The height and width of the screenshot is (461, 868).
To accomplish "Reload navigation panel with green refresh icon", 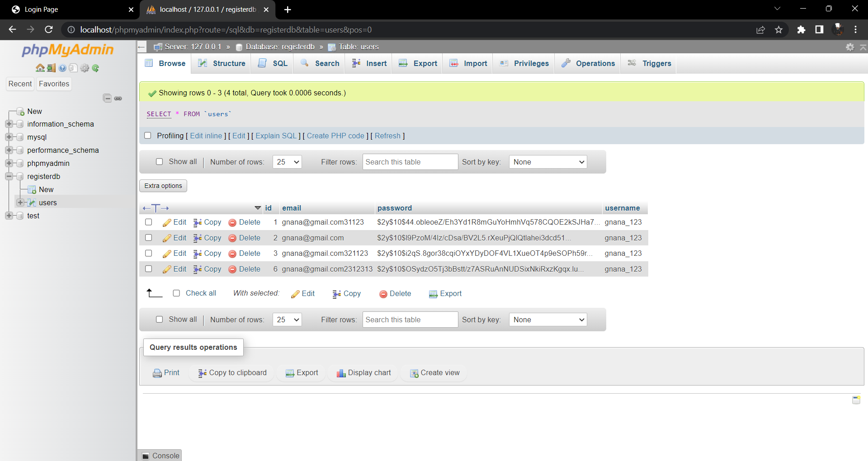I will click(95, 68).
